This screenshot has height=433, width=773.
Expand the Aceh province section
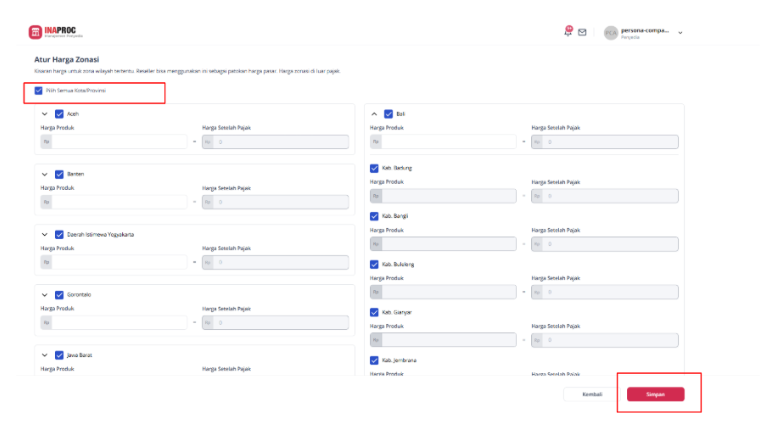point(45,114)
